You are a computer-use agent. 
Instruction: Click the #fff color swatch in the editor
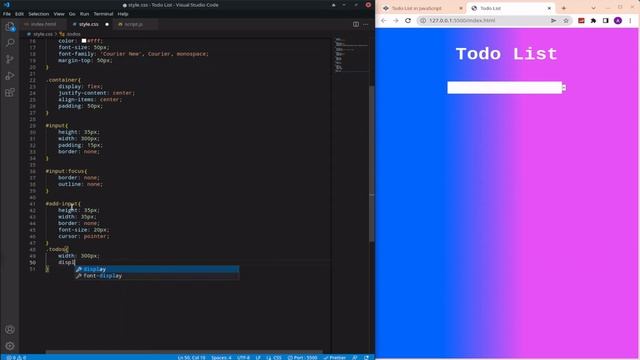84,41
